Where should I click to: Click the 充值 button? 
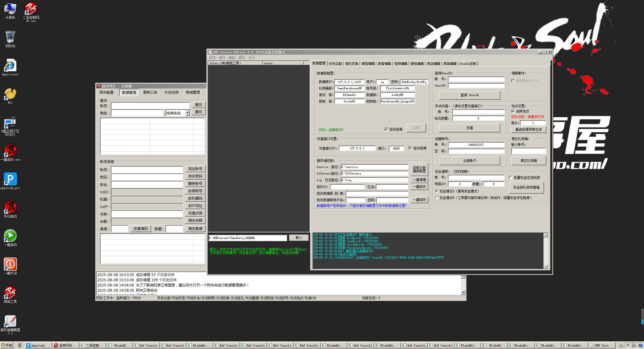[469, 128]
